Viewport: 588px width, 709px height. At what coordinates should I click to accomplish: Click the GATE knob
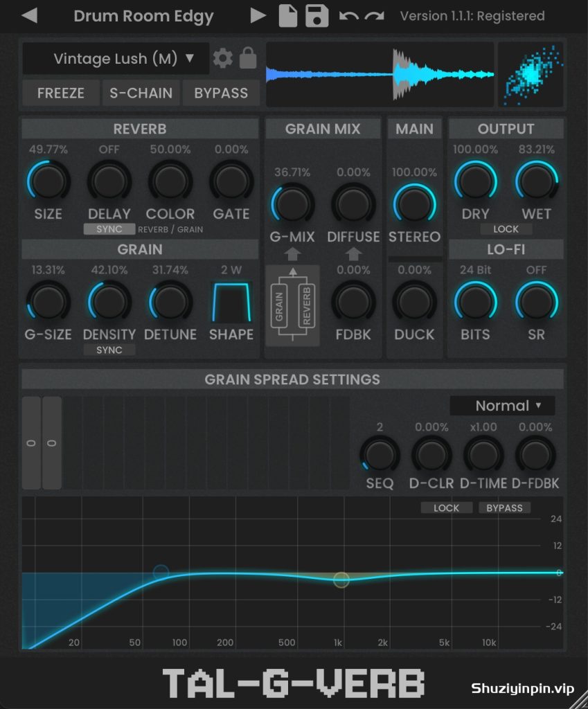231,181
